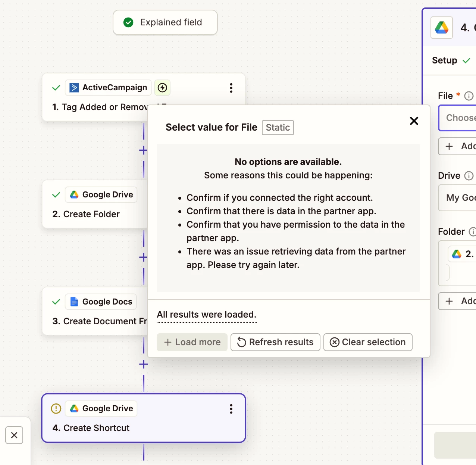Open the three-dot menu on Create Shortcut step
476x465 pixels.
tap(231, 409)
